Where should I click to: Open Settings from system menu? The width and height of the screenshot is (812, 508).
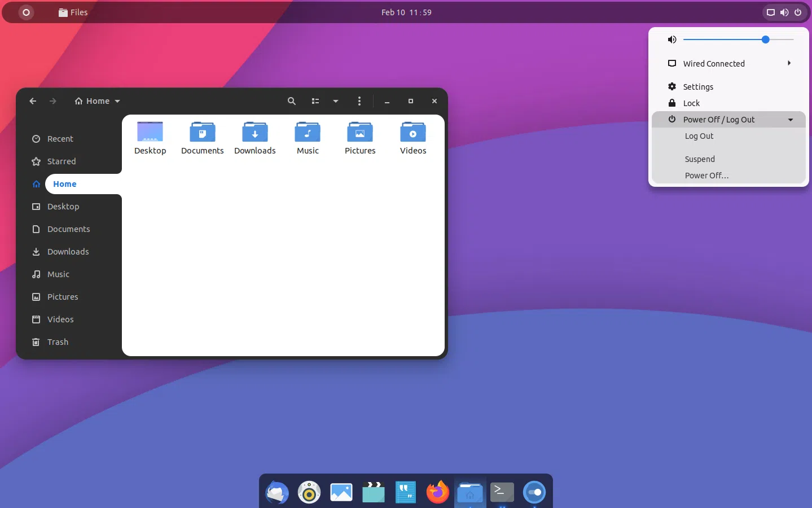(698, 87)
